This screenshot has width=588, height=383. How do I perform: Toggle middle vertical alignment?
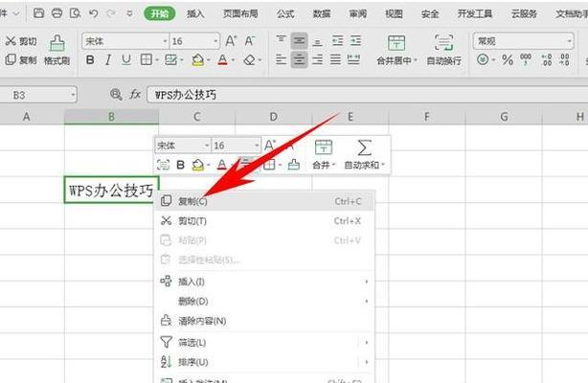coord(299,40)
